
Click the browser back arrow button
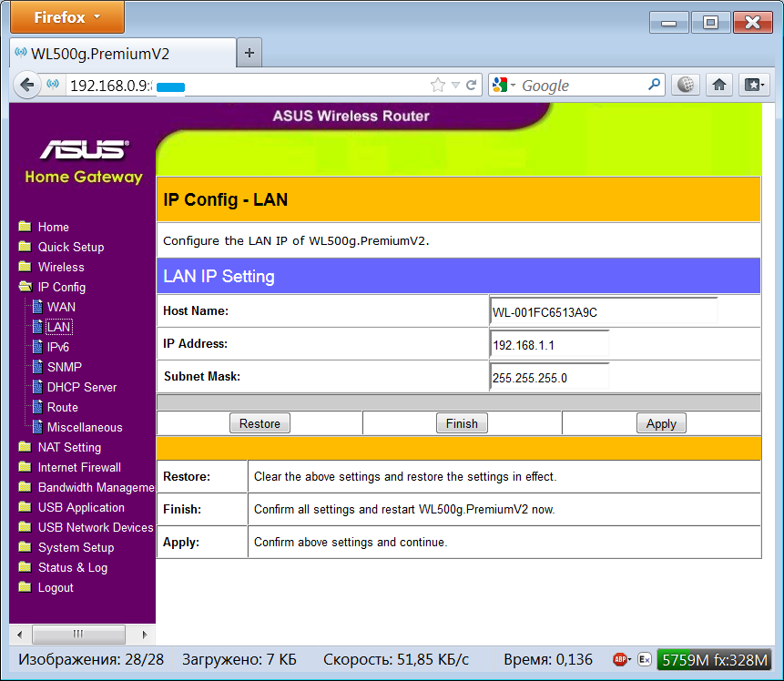pyautogui.click(x=27, y=85)
